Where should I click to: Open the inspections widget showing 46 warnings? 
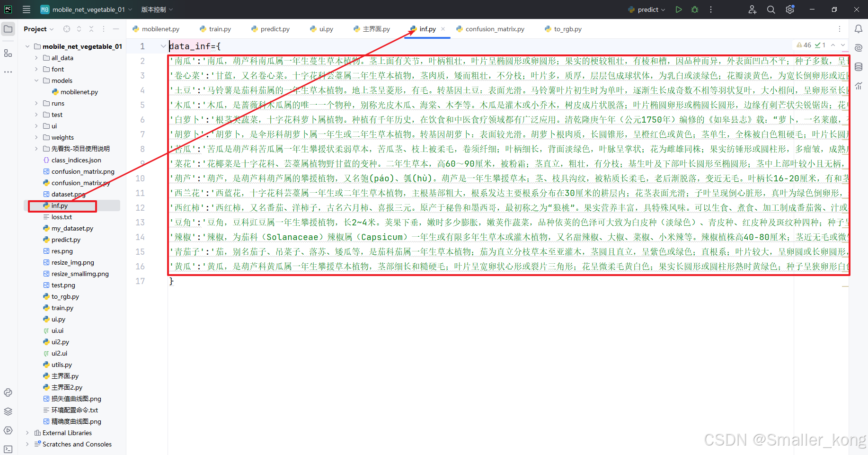[811, 45]
